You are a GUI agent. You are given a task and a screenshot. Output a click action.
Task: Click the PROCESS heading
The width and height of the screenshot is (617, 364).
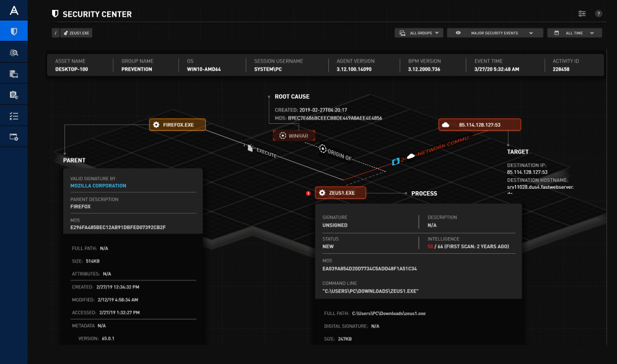pos(424,193)
